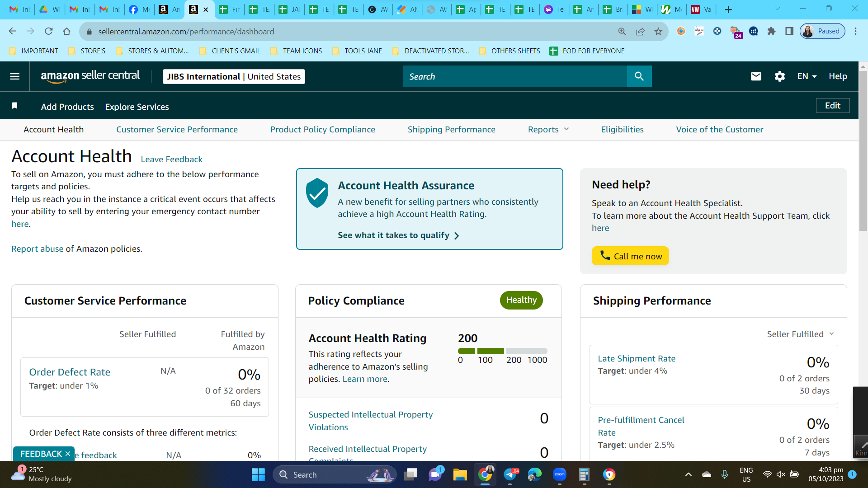The width and height of the screenshot is (868, 488).
Task: Open the Late Shipment Rate link
Action: [637, 358]
